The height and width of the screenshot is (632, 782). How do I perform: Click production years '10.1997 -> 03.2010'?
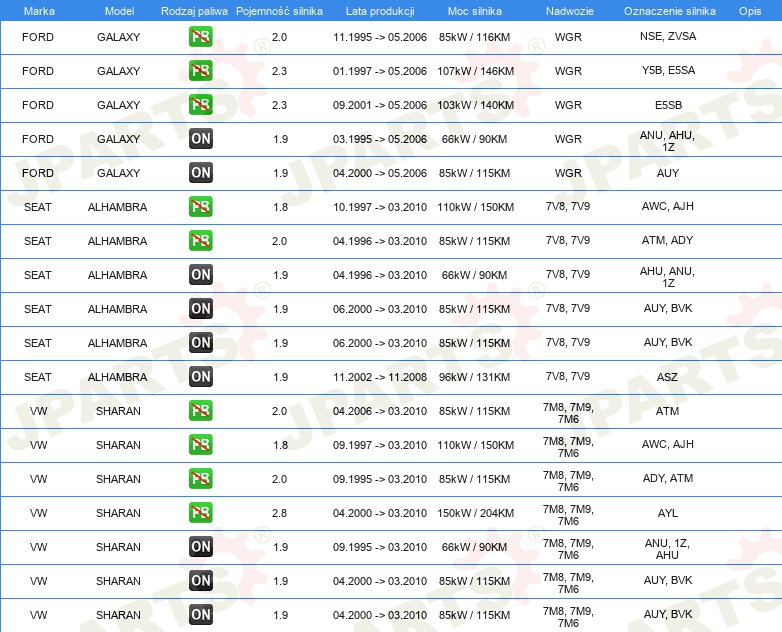tap(380, 207)
